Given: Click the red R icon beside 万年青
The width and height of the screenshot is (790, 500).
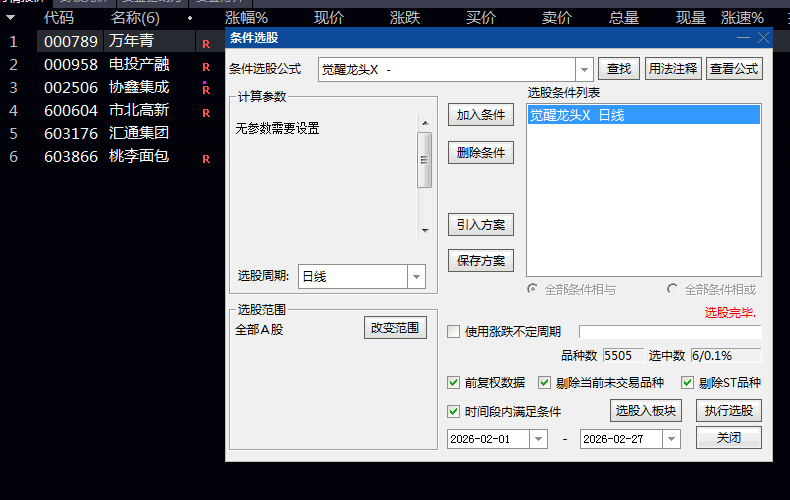Looking at the screenshot, I should 206,44.
